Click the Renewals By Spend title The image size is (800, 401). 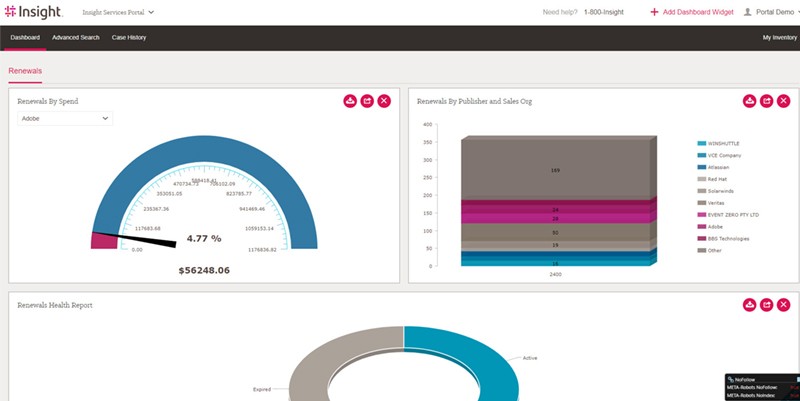tap(48, 101)
